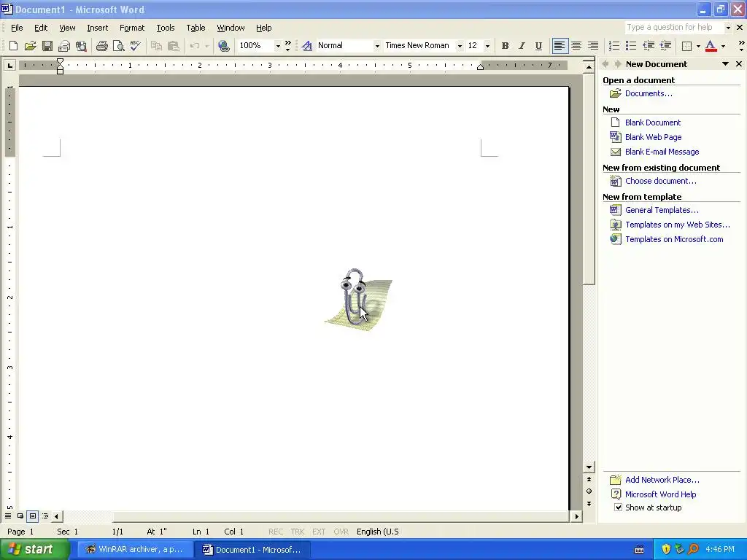Image resolution: width=747 pixels, height=560 pixels.
Task: Toggle Underline formatting
Action: 538,46
